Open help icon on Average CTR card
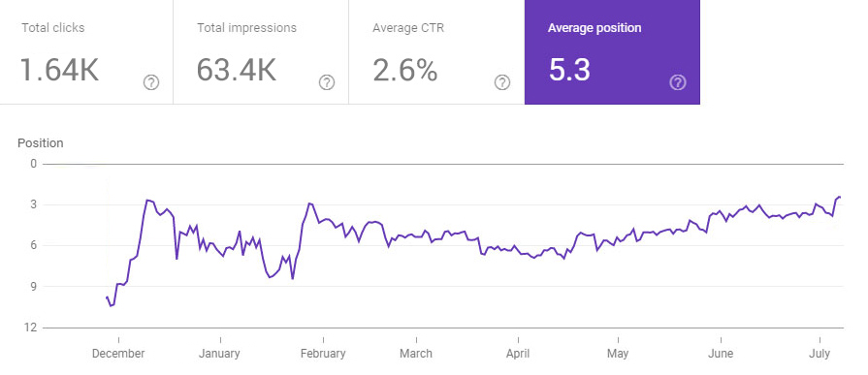The width and height of the screenshot is (868, 375). 502,83
